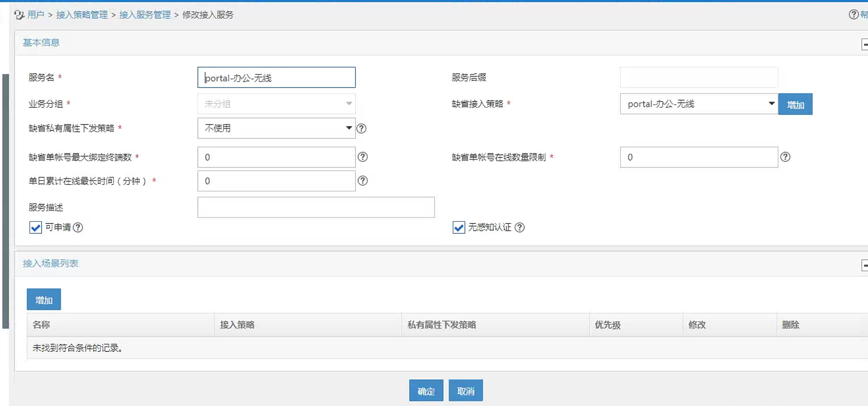This screenshot has width=868, height=406.
Task: Toggle the 可申请 checkbox
Action: (x=36, y=227)
